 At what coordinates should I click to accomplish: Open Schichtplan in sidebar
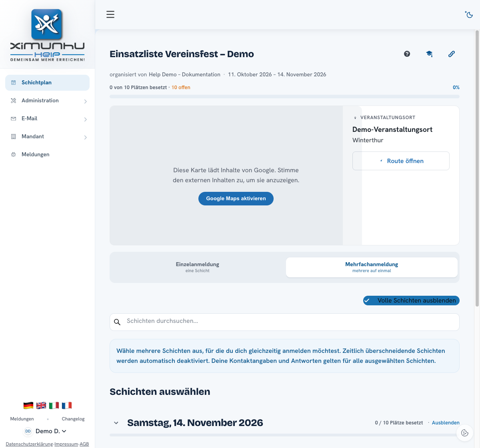[x=47, y=83]
